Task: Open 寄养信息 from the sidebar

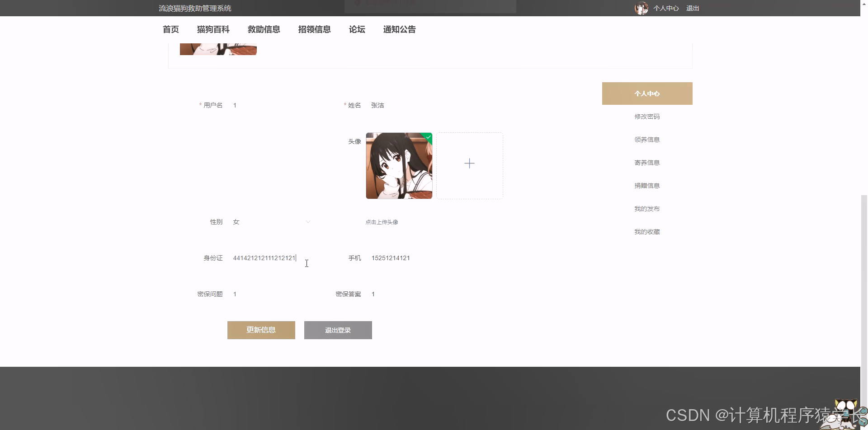Action: pos(646,162)
